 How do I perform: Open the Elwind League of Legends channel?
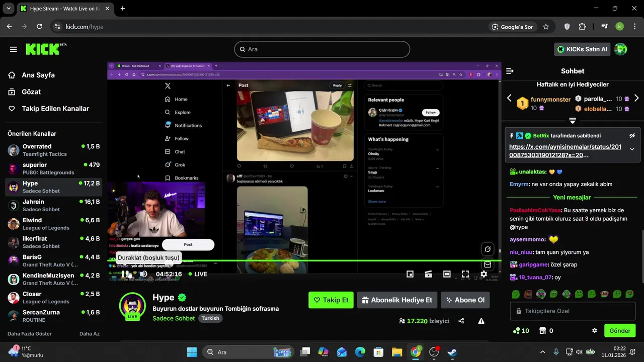(53, 224)
